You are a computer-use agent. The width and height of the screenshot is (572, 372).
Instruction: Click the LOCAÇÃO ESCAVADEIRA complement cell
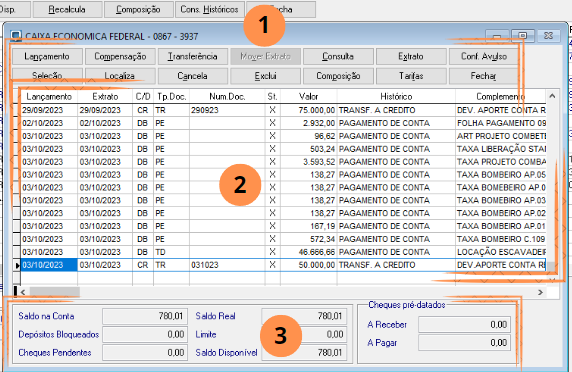pos(501,252)
